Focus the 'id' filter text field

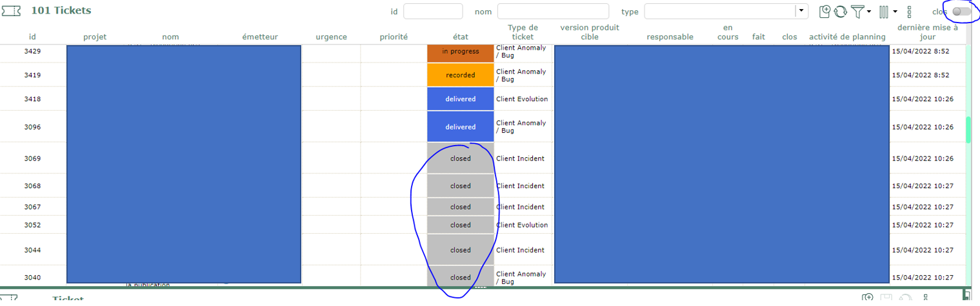point(433,11)
